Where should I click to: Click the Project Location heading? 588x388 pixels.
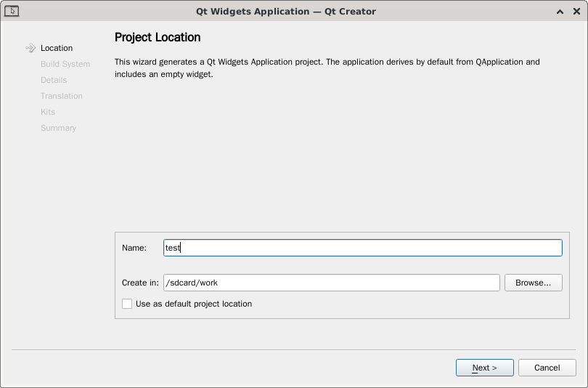tap(158, 37)
